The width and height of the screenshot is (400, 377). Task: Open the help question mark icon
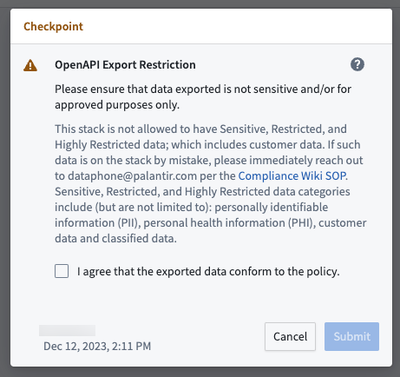pyautogui.click(x=357, y=64)
